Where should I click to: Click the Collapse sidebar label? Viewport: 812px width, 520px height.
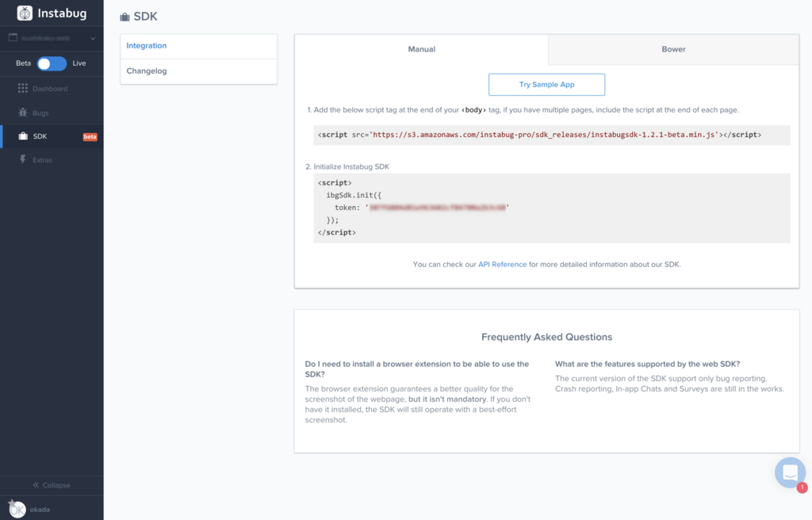[x=56, y=485]
